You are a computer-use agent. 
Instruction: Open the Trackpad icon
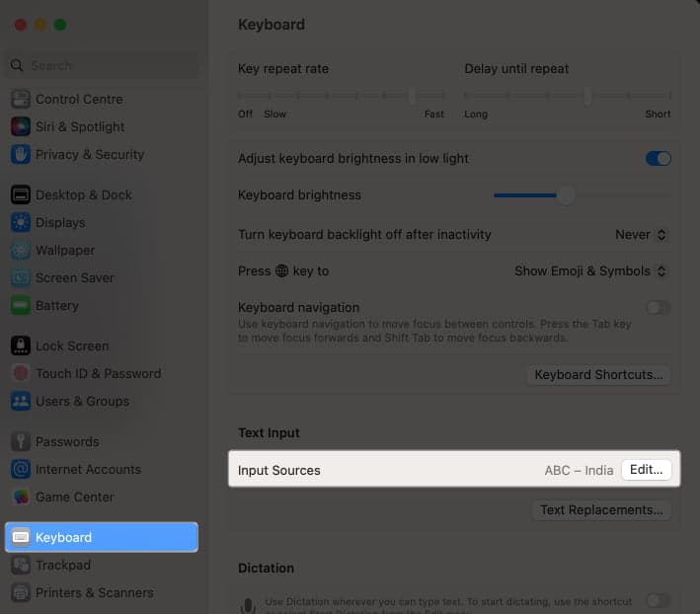[21, 566]
